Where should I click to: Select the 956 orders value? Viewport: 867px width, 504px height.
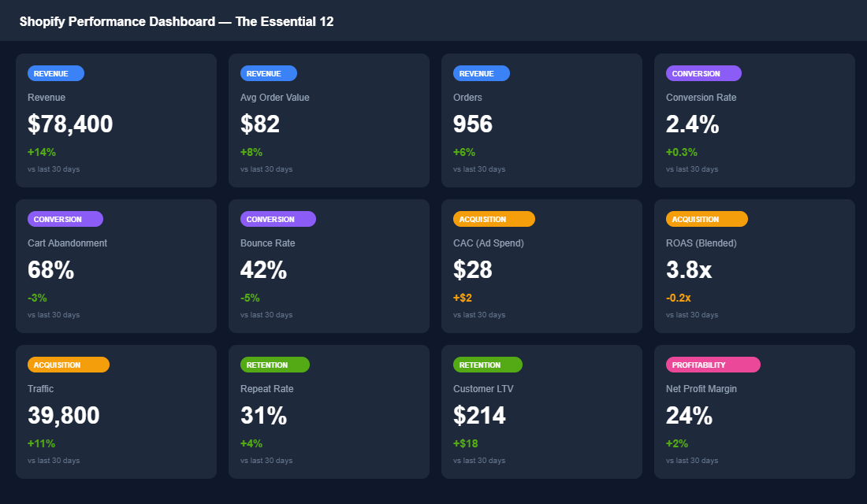click(x=473, y=124)
